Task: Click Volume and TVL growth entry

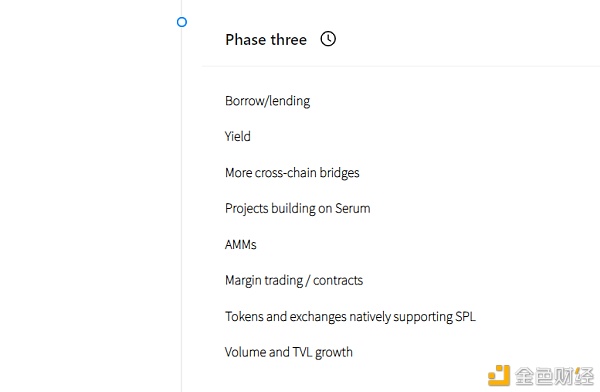Action: [x=289, y=352]
